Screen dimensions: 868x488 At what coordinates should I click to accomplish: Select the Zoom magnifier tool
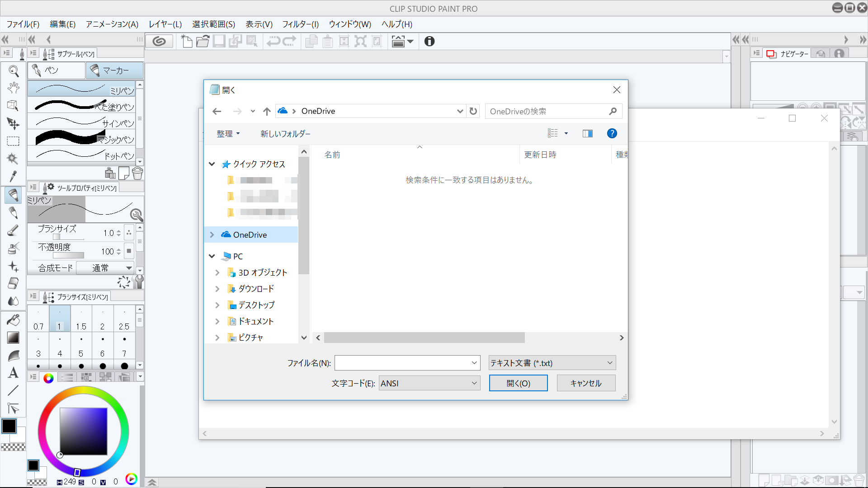[14, 71]
